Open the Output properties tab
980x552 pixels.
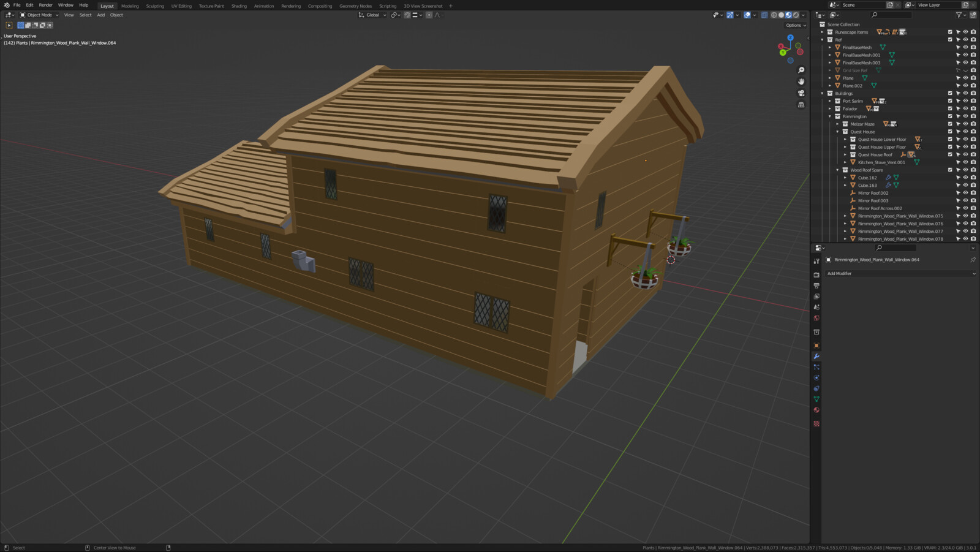pyautogui.click(x=816, y=285)
